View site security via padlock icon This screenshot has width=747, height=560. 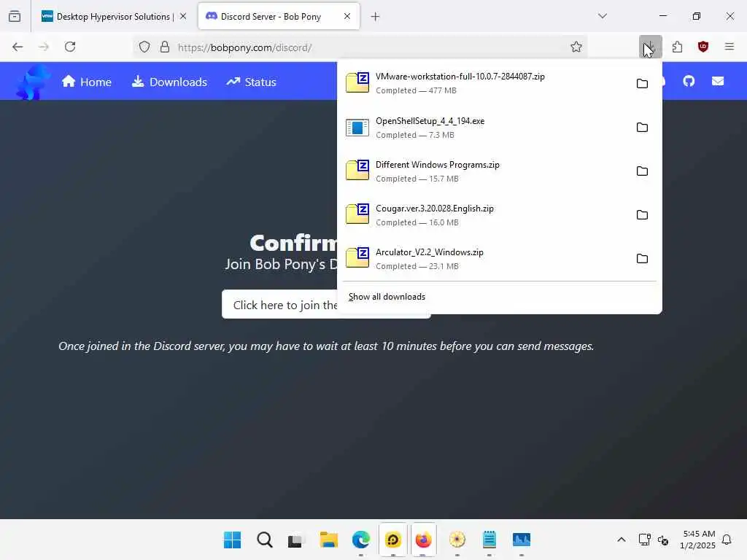165,47
